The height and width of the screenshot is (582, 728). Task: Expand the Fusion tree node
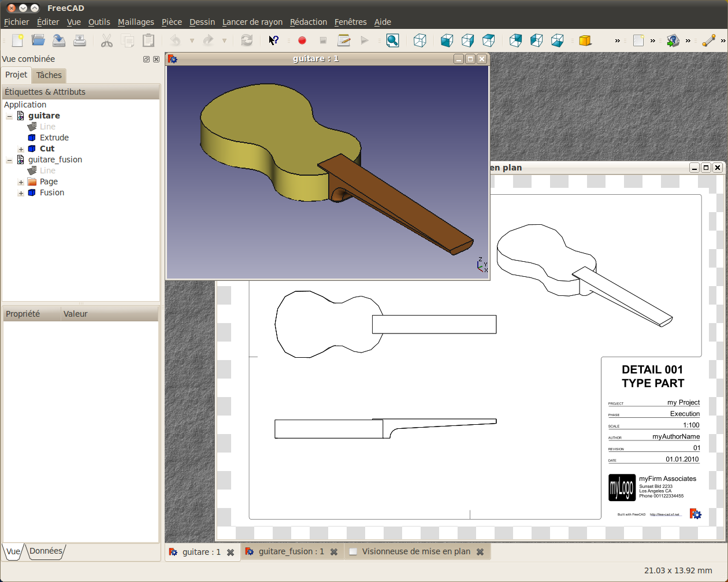coord(21,193)
